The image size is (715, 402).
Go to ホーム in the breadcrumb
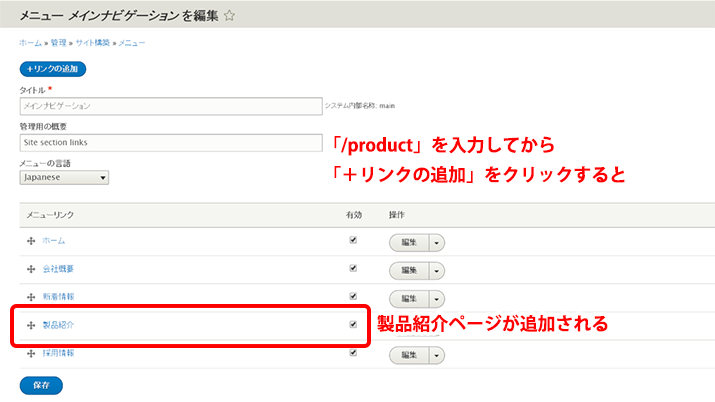pos(31,43)
